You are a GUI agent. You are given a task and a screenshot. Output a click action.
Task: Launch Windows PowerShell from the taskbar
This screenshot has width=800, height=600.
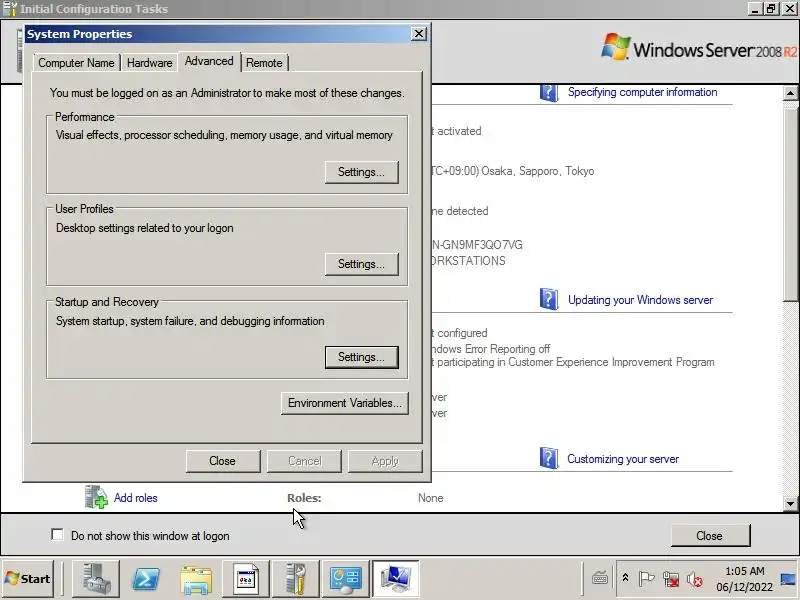(145, 579)
